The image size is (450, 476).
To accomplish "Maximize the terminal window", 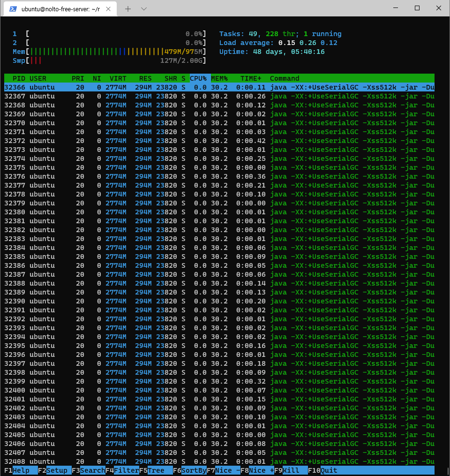I will click(417, 8).
